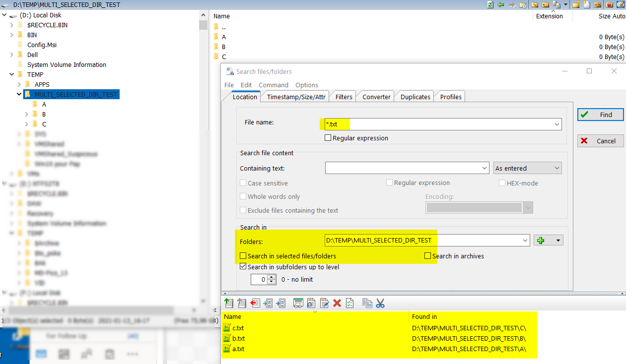626x364 pixels.
Task: Open the File name dropdown list
Action: pyautogui.click(x=556, y=124)
